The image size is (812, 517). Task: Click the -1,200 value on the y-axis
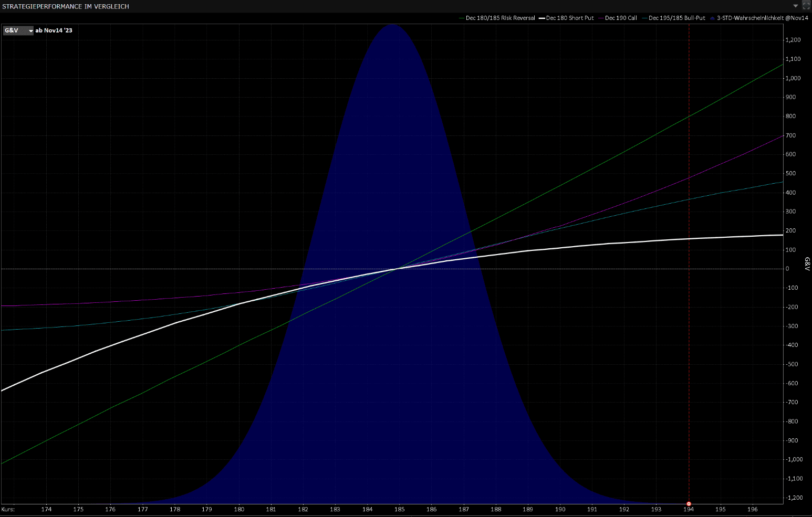(794, 498)
